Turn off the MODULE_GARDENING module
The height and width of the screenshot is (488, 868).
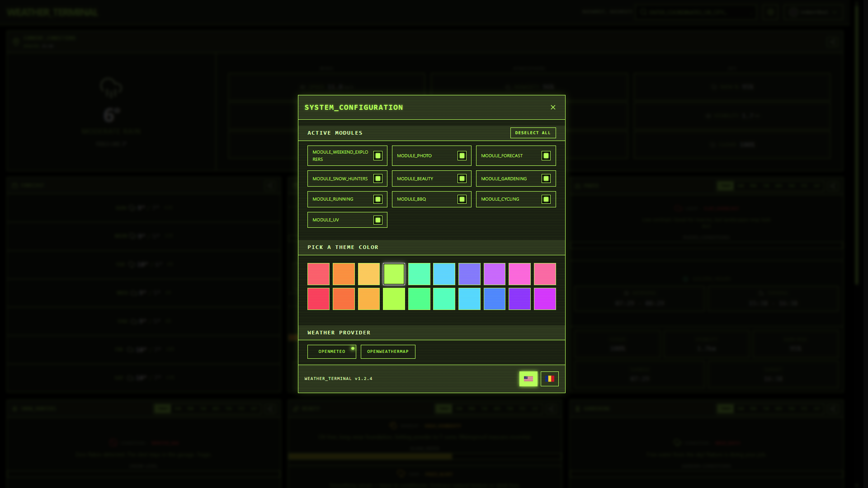[x=546, y=178]
